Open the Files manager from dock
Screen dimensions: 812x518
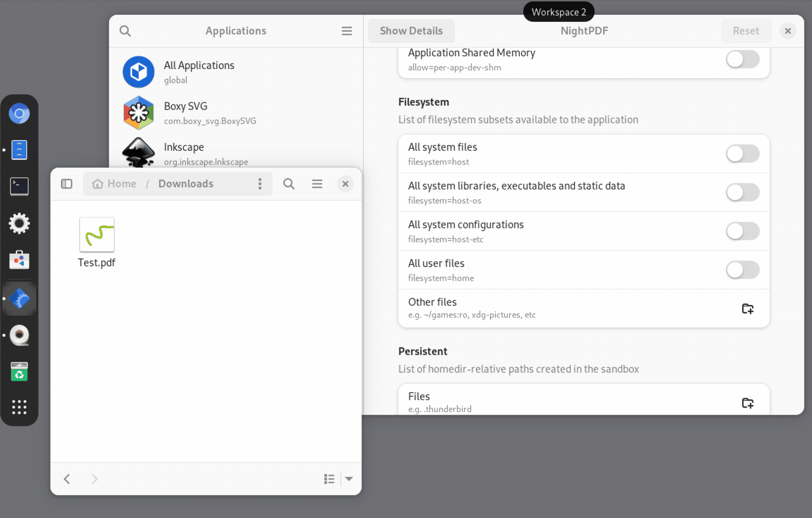point(19,150)
